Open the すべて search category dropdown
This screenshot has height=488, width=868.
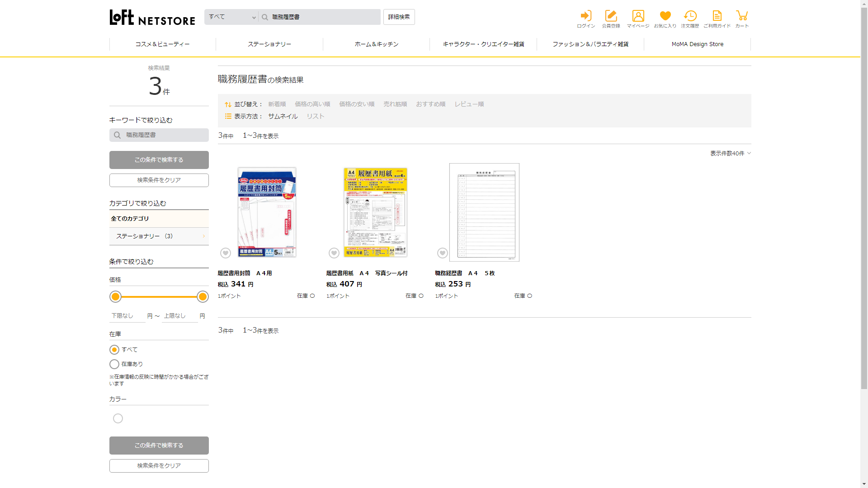click(231, 17)
